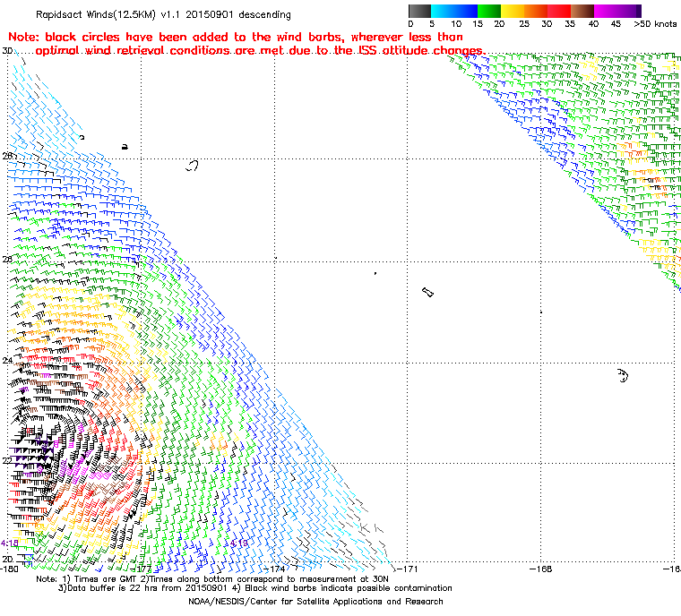Click the gray 0-5 knots color segment
Image resolution: width=681 pixels, height=616 pixels.
[x=419, y=11]
